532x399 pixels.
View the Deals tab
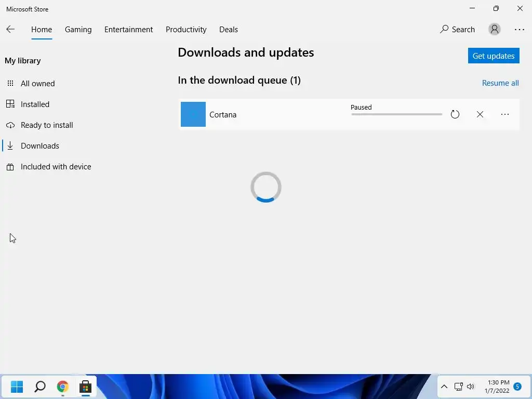pos(229,30)
